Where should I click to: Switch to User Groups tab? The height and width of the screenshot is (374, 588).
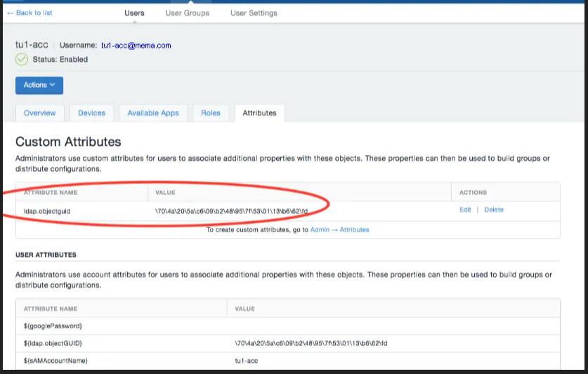[188, 13]
